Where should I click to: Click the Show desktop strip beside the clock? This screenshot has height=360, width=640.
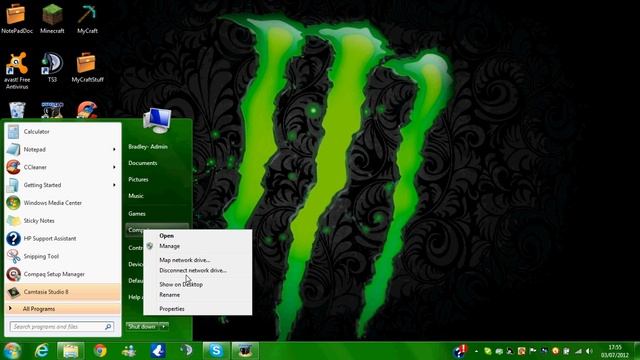[636, 351]
